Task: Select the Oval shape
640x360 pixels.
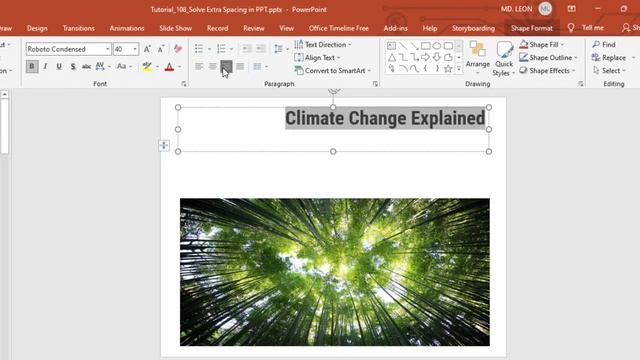Action: click(437, 45)
